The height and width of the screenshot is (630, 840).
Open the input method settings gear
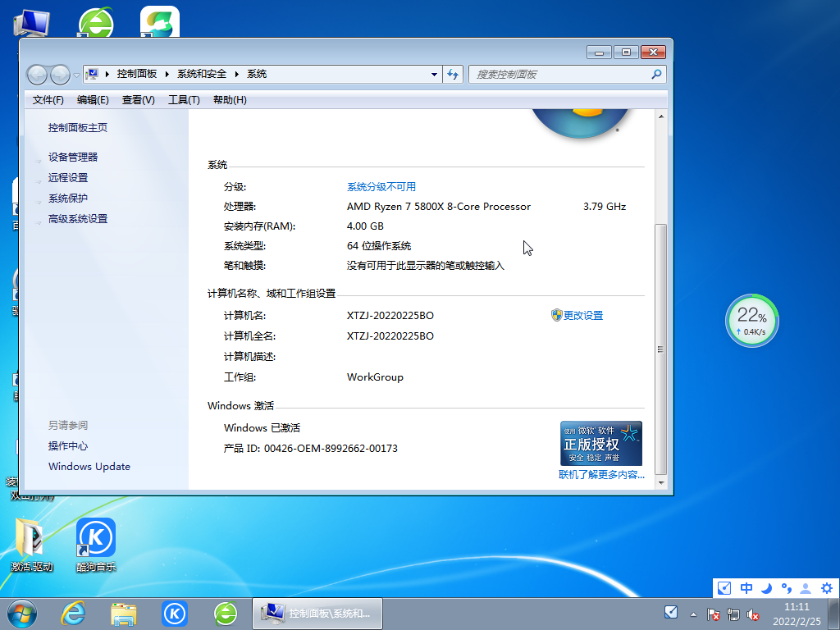[825, 588]
